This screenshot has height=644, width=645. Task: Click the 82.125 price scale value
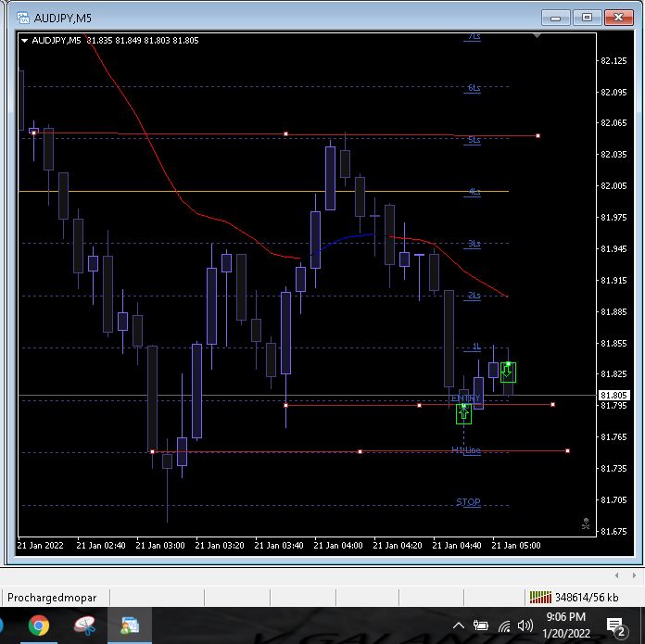click(x=613, y=61)
